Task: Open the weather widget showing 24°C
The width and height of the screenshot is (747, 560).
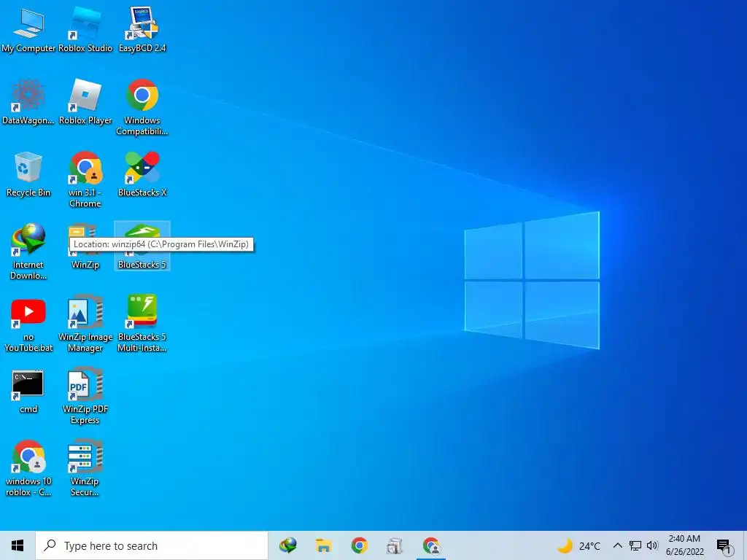Action: 579,545
